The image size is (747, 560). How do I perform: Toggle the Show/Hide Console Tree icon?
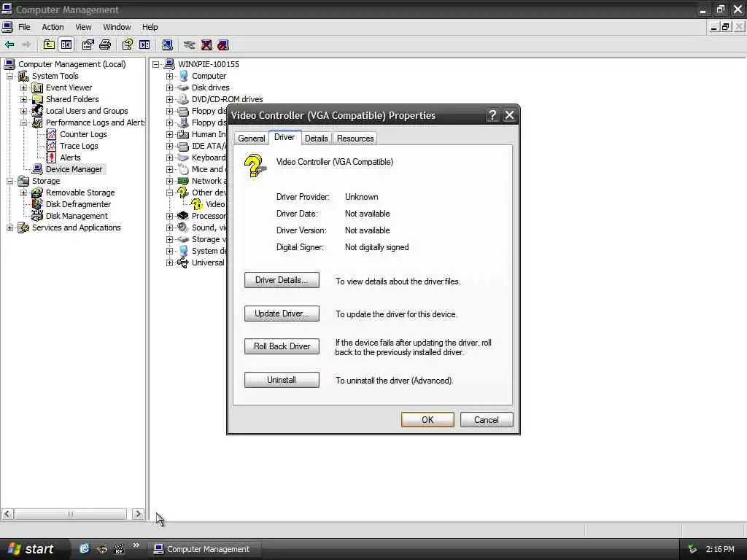pyautogui.click(x=66, y=44)
